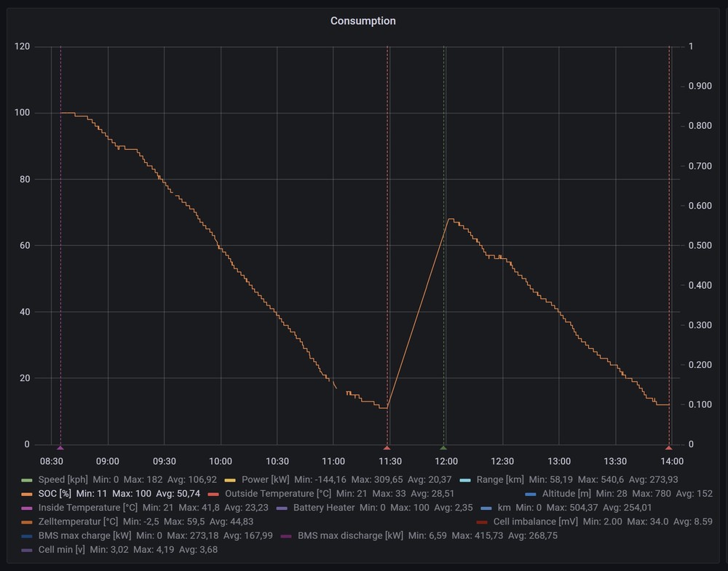Click the Zelltemperatur [°C] color swatch

(x=27, y=522)
